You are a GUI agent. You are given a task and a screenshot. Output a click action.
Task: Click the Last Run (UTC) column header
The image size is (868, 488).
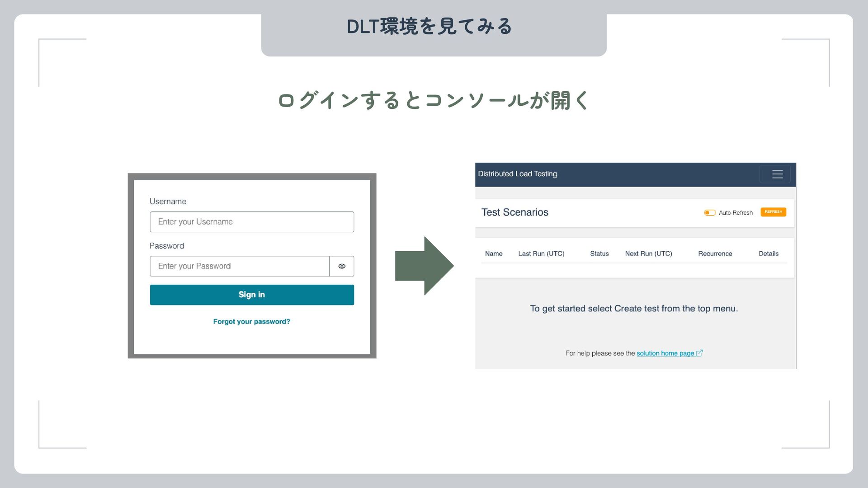pos(541,254)
